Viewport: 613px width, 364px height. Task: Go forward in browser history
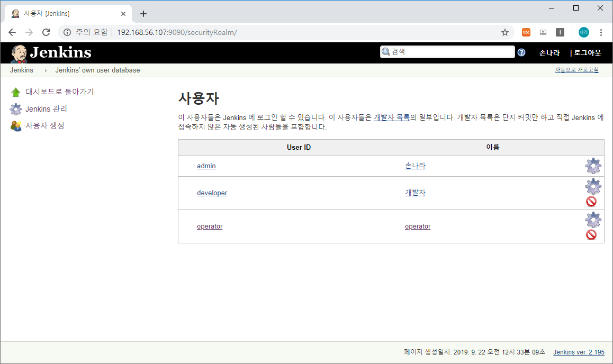(x=29, y=32)
